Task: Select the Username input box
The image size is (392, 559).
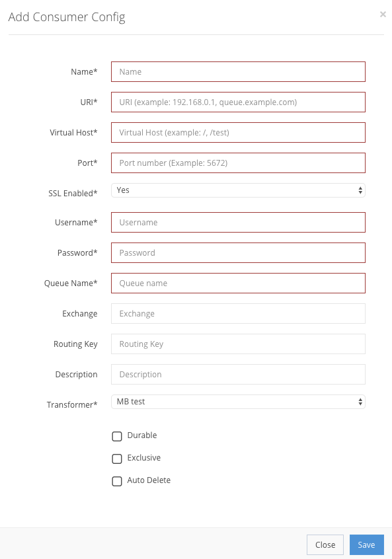Action: 238,223
